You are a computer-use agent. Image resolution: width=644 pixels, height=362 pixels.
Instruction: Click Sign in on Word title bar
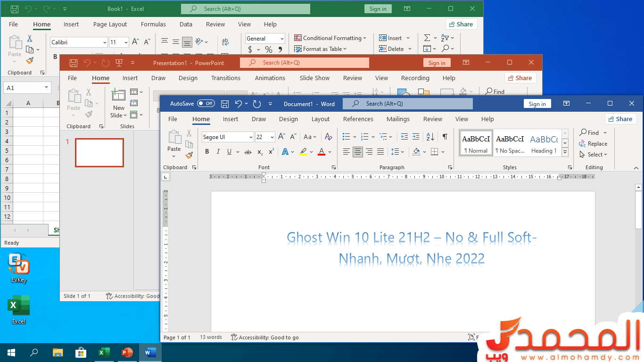(x=537, y=104)
